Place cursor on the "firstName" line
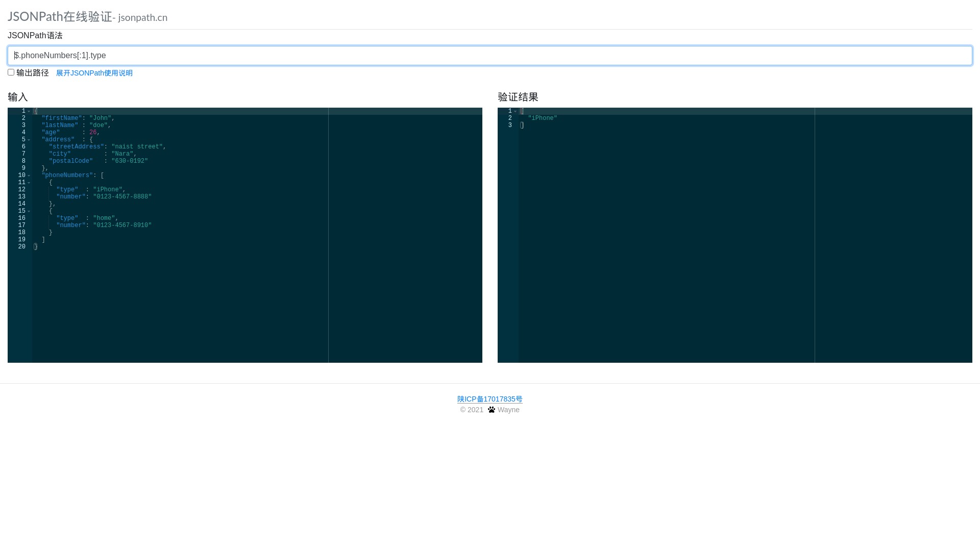 coord(61,118)
